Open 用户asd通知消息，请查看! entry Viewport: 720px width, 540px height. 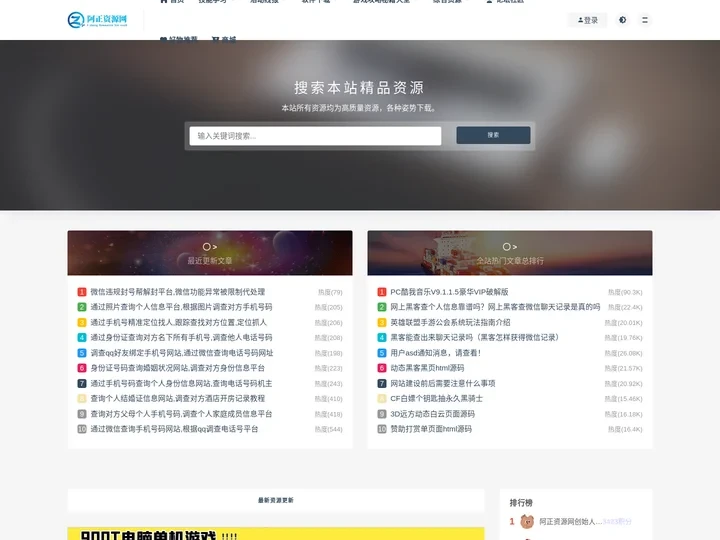[435, 353]
